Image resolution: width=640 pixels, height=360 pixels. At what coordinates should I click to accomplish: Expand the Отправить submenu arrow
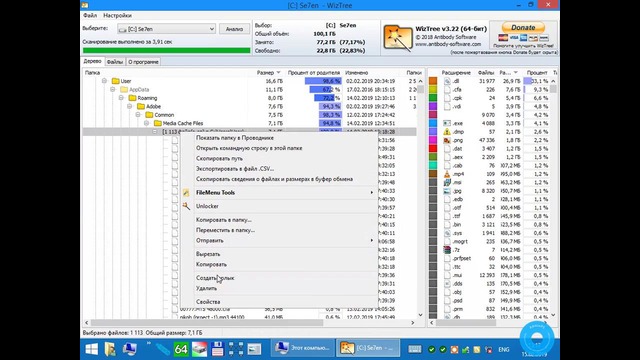(x=371, y=240)
